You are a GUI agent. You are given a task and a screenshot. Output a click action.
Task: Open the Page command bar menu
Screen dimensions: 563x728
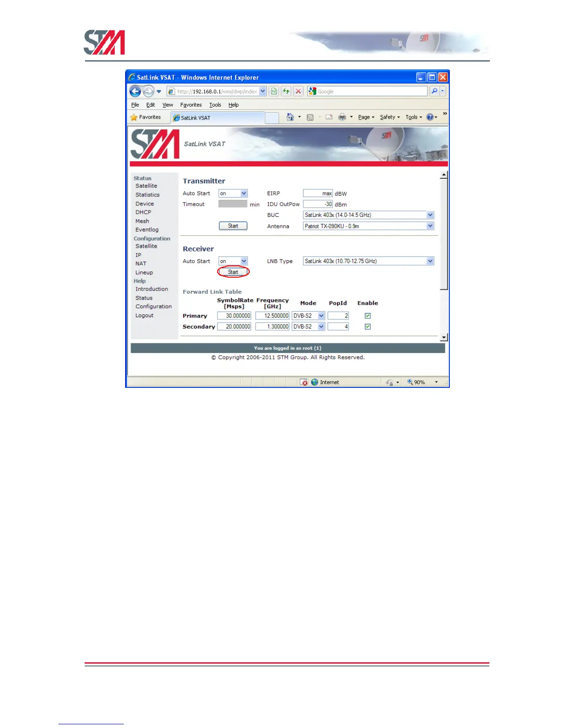(x=366, y=117)
